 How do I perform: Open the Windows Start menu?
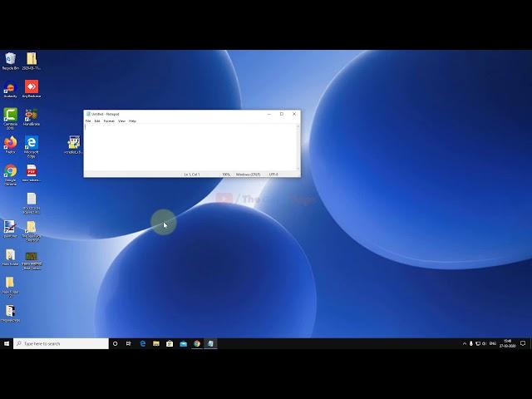tap(7, 343)
